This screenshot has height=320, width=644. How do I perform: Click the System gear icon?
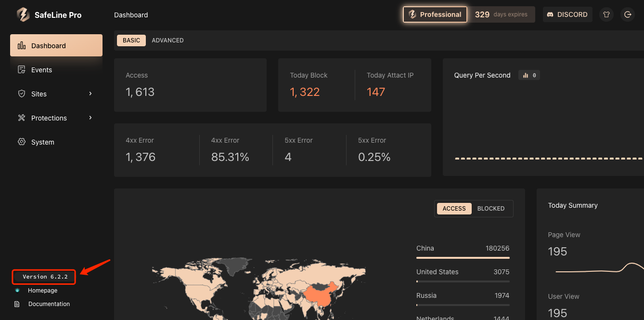(x=22, y=142)
